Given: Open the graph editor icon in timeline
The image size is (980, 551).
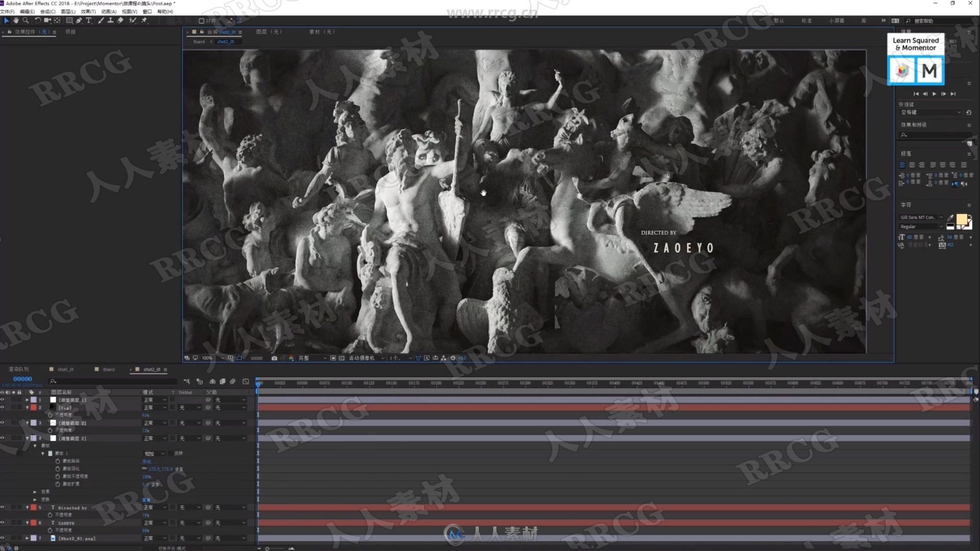Looking at the screenshot, I should [246, 381].
